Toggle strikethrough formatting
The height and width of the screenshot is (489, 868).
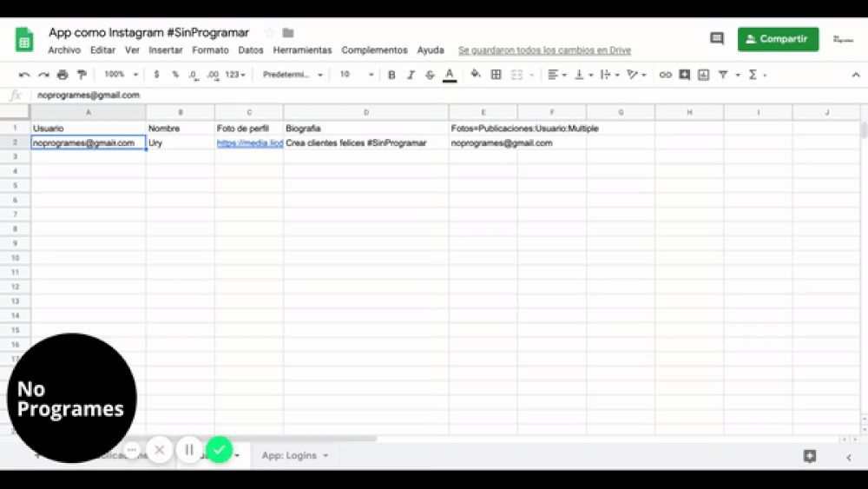(431, 75)
